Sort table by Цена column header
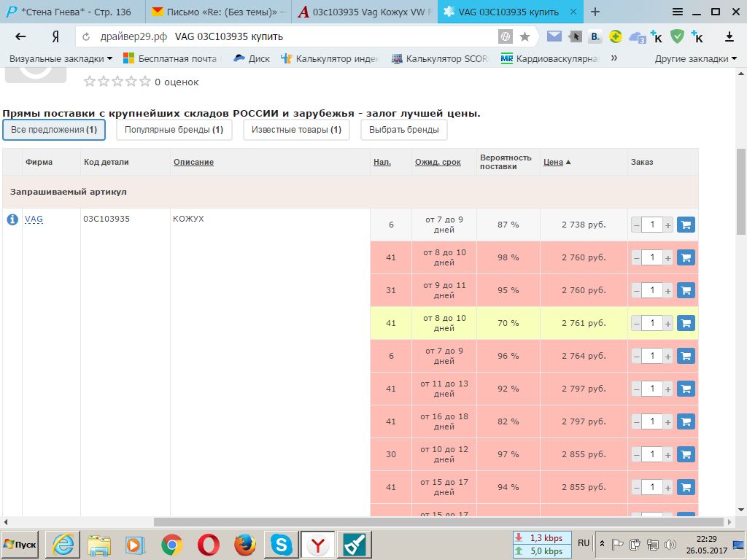 [x=553, y=162]
